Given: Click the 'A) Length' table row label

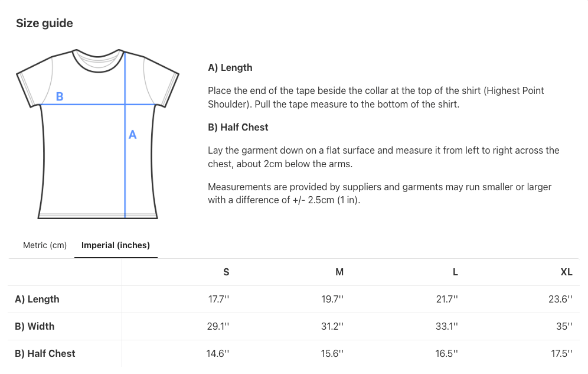Looking at the screenshot, I should [37, 300].
